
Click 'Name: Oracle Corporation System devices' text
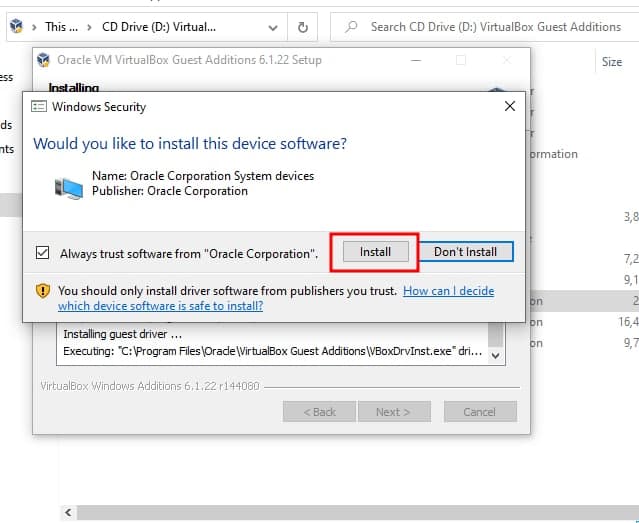point(203,176)
